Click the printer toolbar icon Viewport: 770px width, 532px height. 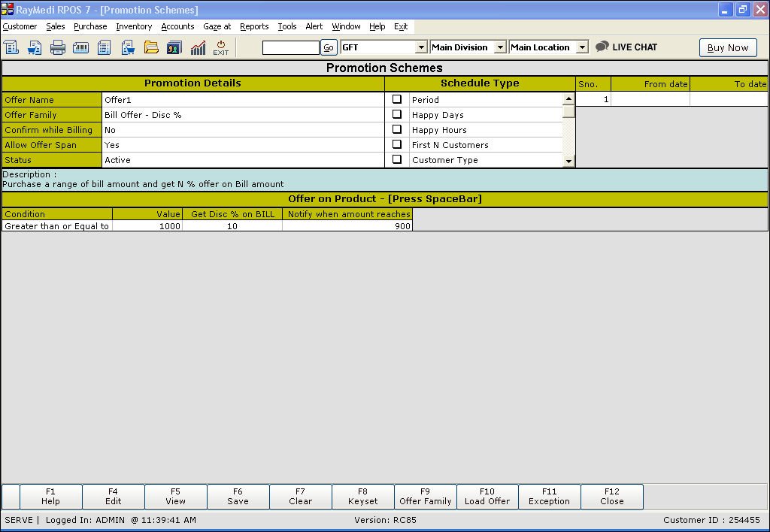[57, 47]
